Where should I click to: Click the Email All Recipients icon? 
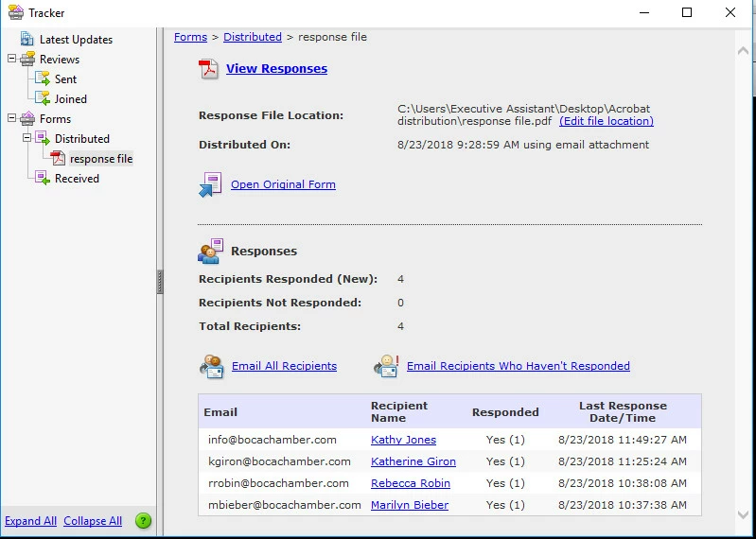[x=211, y=367]
